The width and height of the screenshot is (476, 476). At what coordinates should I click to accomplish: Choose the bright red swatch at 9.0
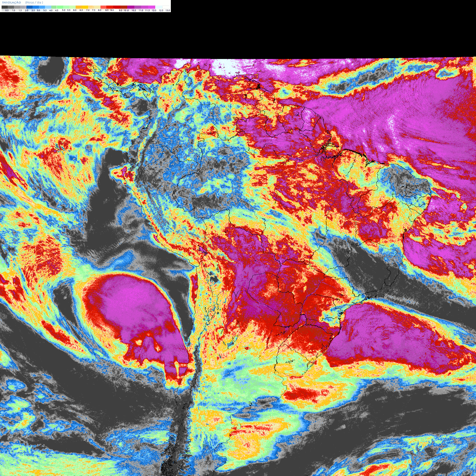(110, 7)
